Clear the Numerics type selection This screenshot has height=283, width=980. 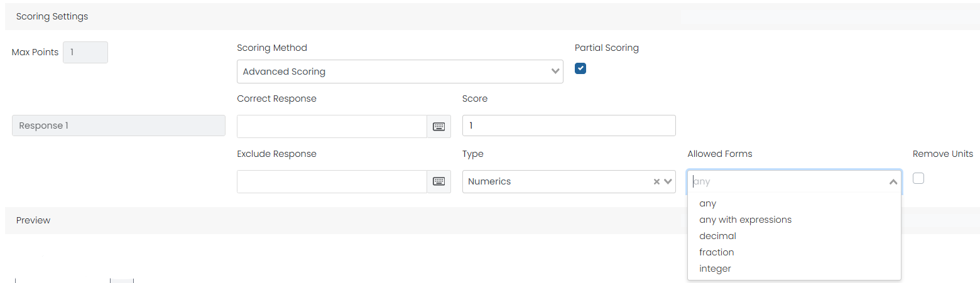click(656, 181)
